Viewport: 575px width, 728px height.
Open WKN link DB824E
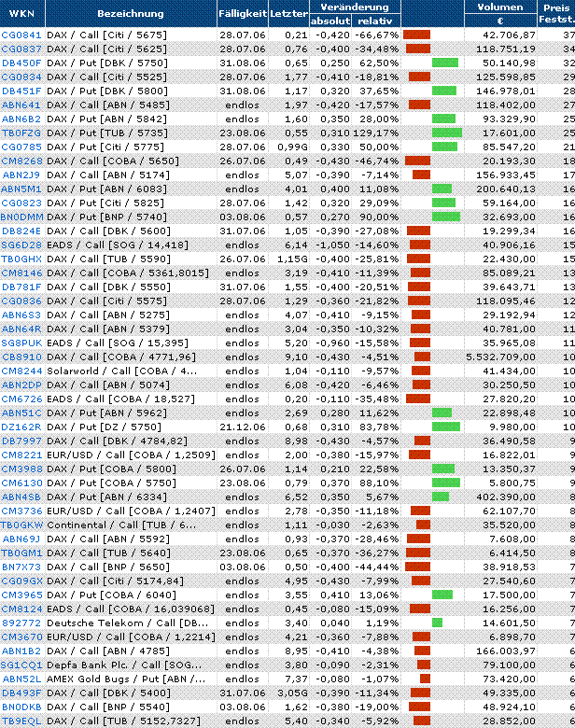click(21, 231)
